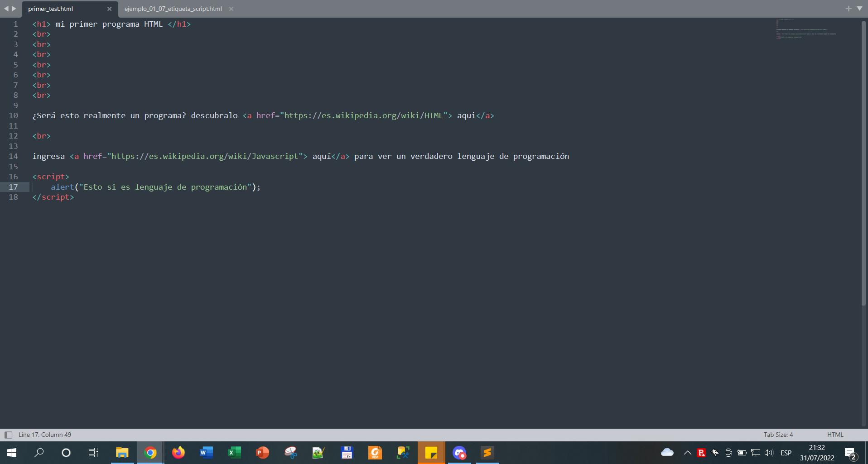Click the code minimap preview
Screen dimensions: 868x464
coord(806,29)
